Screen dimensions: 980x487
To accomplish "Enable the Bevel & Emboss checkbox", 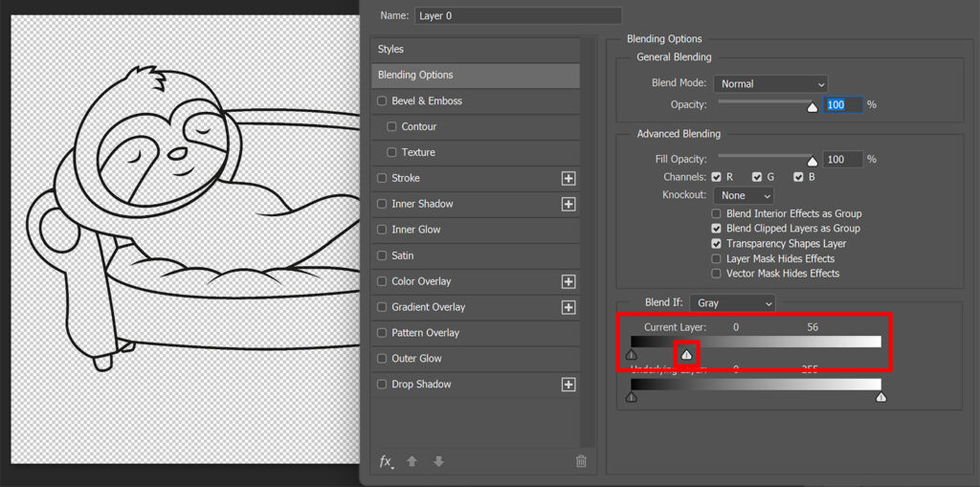I will click(x=383, y=101).
